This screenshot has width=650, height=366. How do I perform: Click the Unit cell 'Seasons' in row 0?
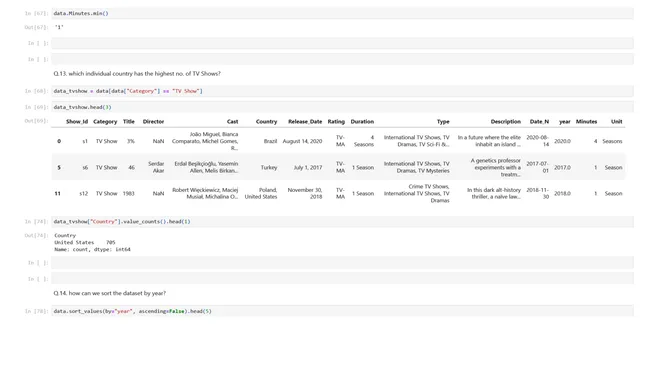tap(612, 141)
